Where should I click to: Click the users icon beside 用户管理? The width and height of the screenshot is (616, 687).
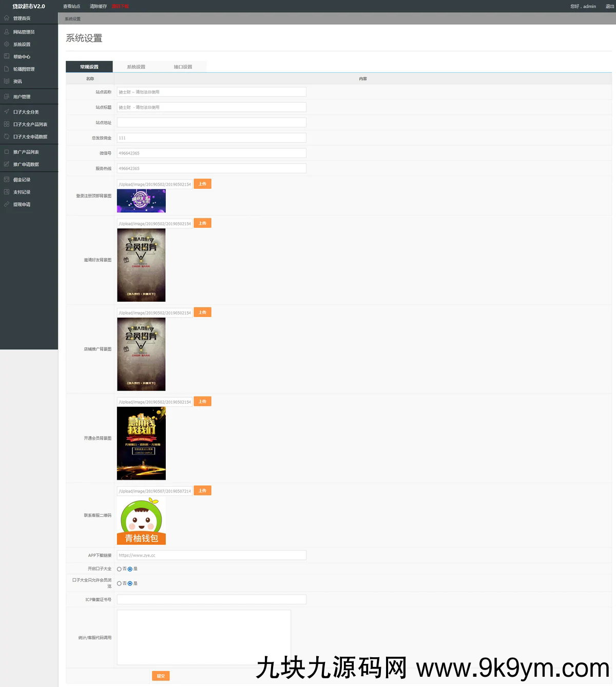[7, 96]
